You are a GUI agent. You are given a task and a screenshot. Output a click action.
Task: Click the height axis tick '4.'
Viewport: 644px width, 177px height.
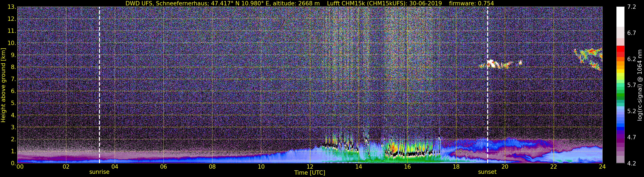pos(13,115)
